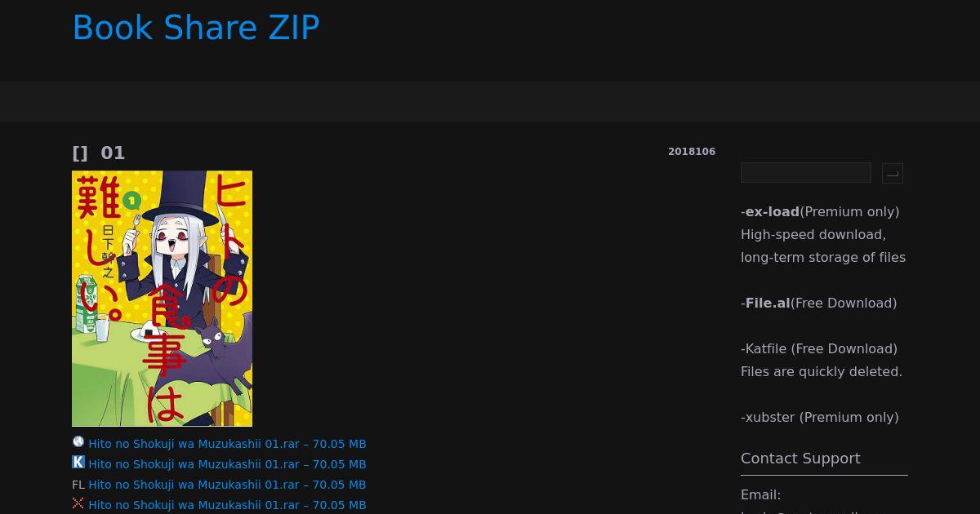Click the blue K Katfile icon
Image resolution: width=980 pixels, height=514 pixels.
78,462
